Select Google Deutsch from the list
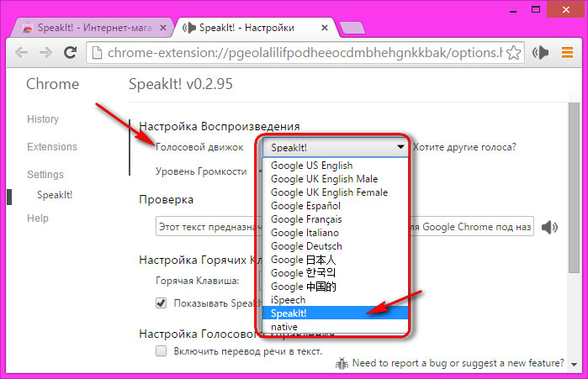Screen dimensions: 588x379 (x=335, y=246)
